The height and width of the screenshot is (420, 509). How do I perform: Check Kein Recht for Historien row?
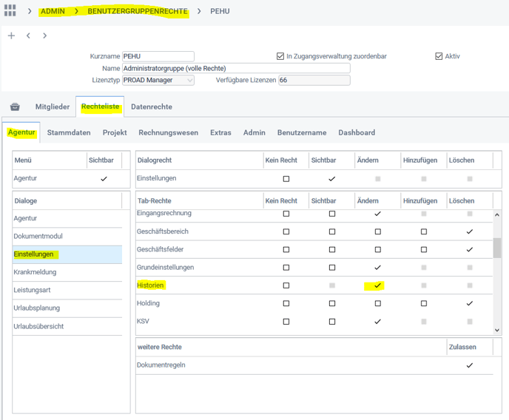[286, 285]
